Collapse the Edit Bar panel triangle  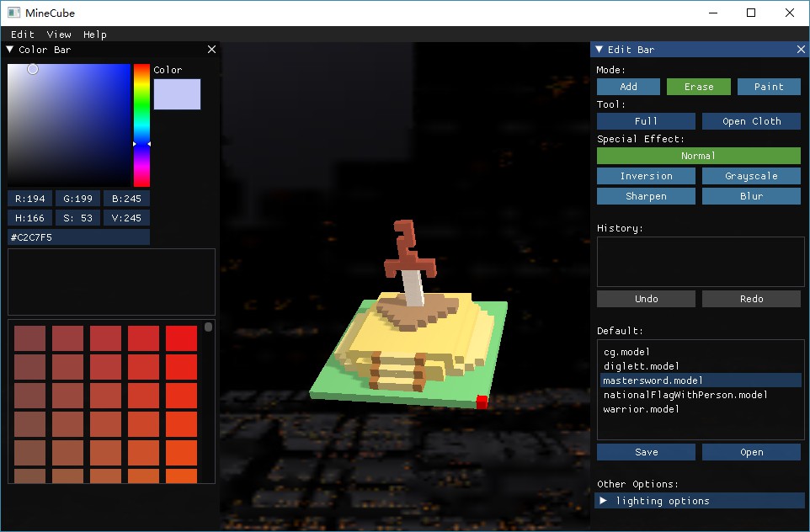[600, 50]
